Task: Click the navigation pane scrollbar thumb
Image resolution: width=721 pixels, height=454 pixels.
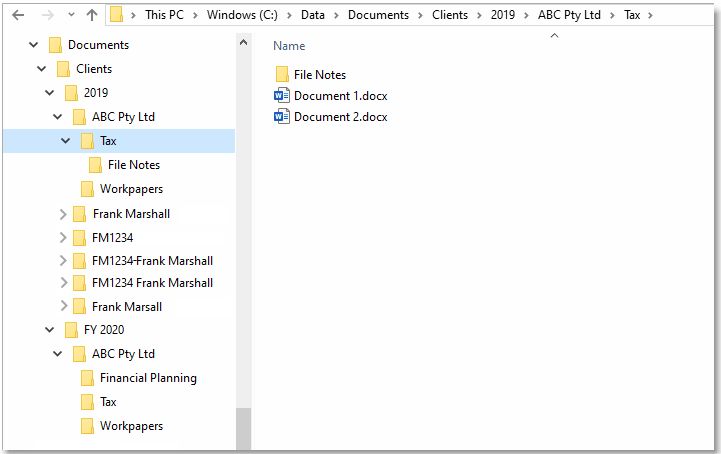Action: (x=244, y=428)
